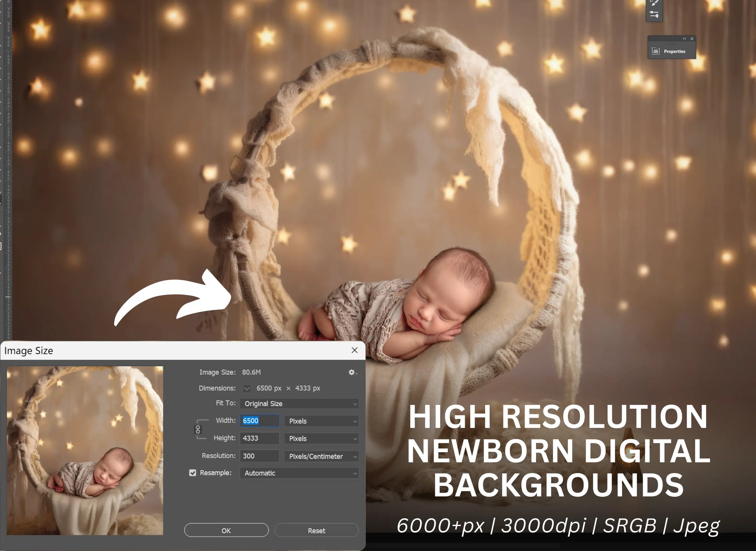This screenshot has height=551, width=756.
Task: Open the Fit To Original Size dropdown
Action: click(299, 404)
